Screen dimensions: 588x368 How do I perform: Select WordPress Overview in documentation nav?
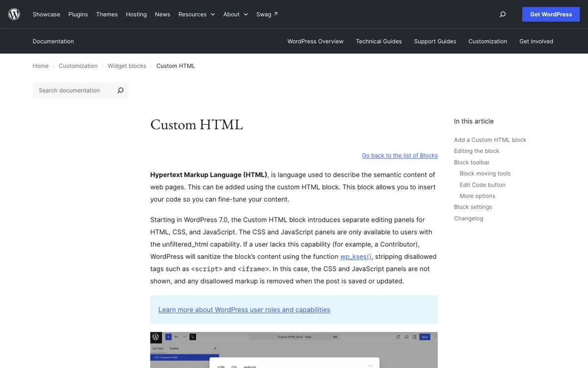[316, 41]
